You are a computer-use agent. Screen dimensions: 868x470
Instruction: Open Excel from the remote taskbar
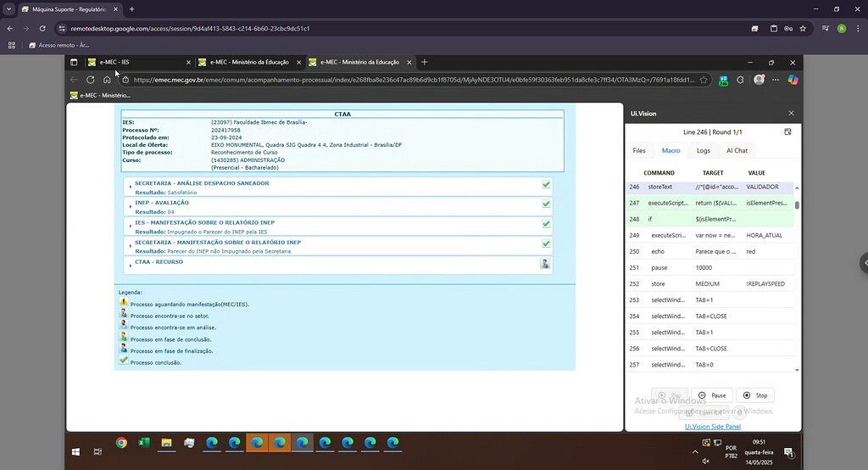point(144,442)
